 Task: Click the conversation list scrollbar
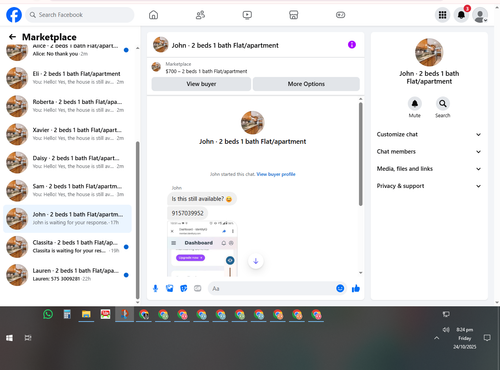137,220
